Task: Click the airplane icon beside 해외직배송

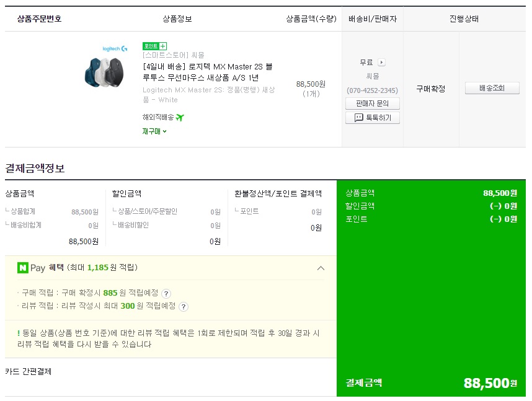Action: [180, 118]
